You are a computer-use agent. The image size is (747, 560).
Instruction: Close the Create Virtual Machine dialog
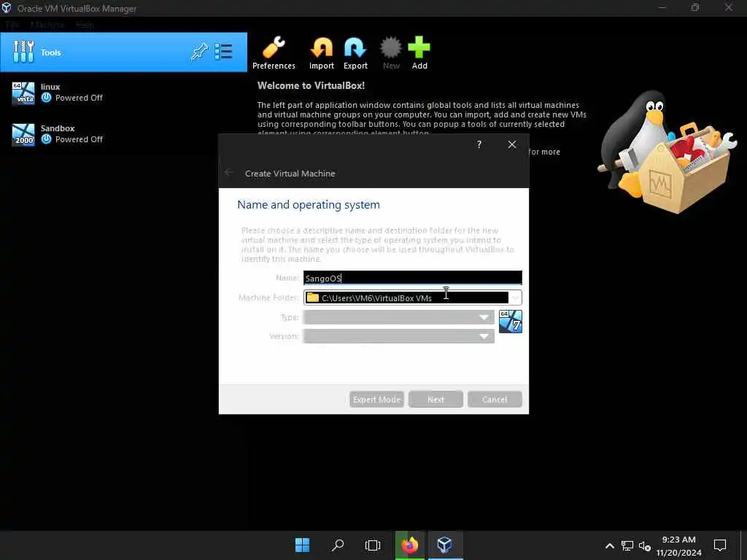tap(512, 144)
